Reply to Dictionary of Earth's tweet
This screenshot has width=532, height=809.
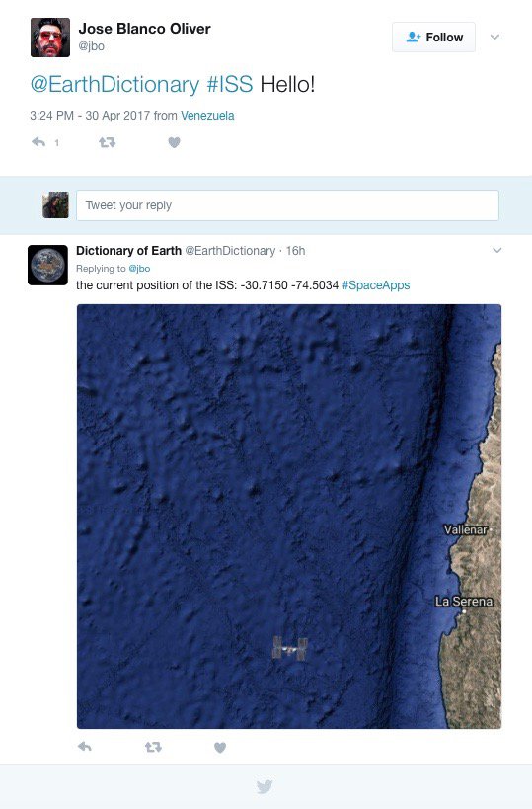point(85,747)
